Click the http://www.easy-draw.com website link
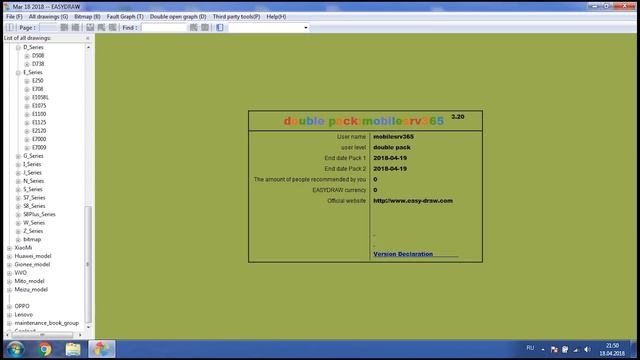Screen dimensions: 640x360 coord(413,201)
